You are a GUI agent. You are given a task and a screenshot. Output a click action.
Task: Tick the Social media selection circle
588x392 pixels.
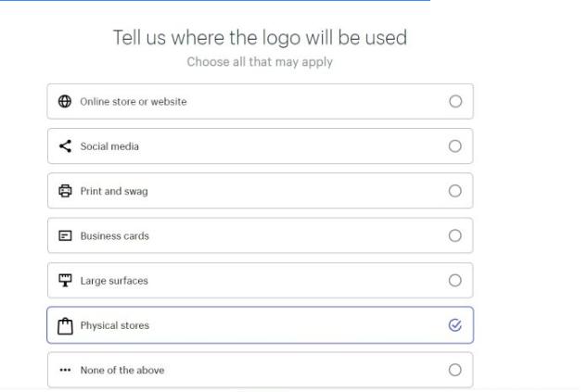point(454,146)
